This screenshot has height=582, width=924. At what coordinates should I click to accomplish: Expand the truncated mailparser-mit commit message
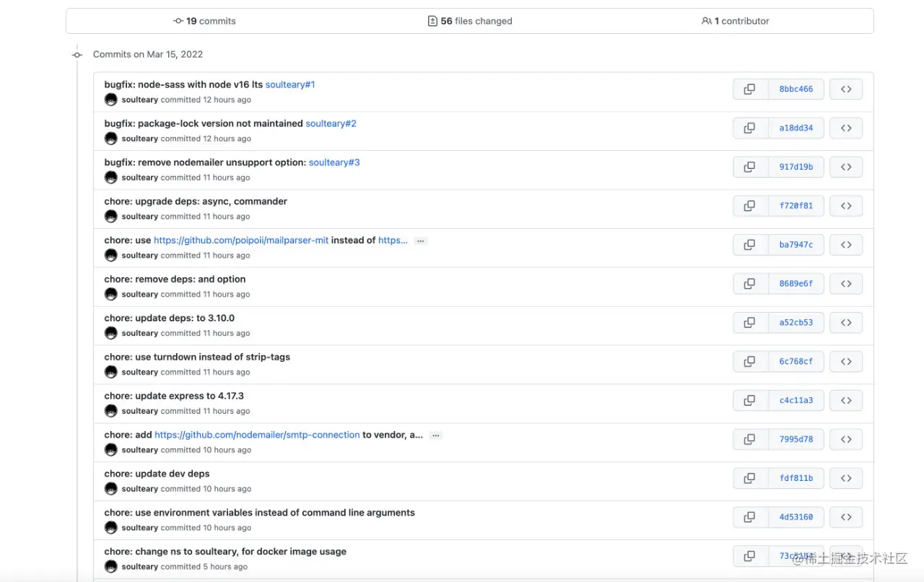(x=420, y=240)
